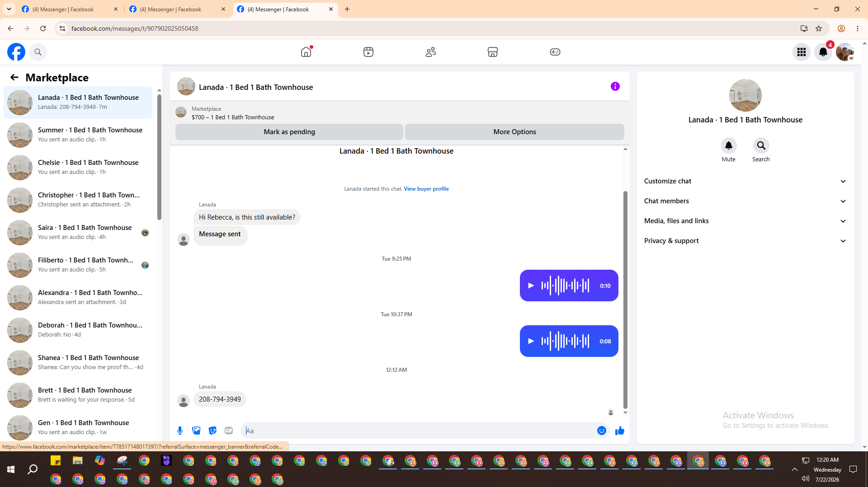The image size is (868, 487).
Task: Open Gen townhouse conversation
Action: point(78,428)
